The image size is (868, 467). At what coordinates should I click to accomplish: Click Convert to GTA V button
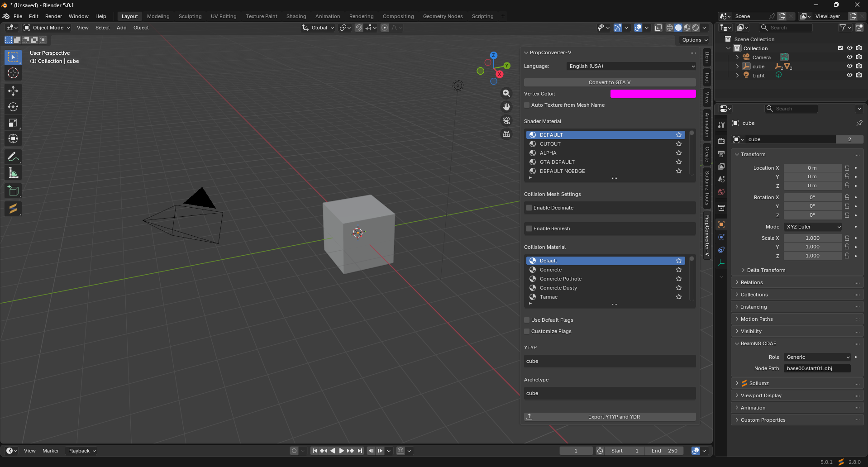click(610, 82)
